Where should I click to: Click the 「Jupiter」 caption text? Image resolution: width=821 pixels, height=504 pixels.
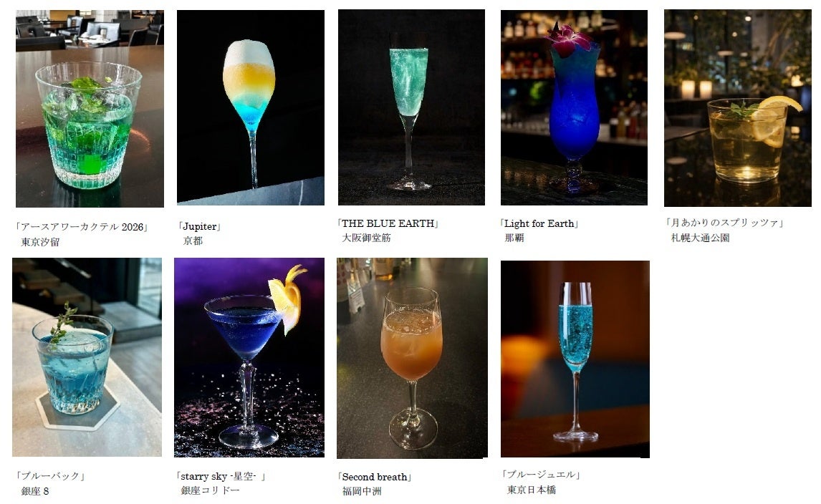coord(199,226)
